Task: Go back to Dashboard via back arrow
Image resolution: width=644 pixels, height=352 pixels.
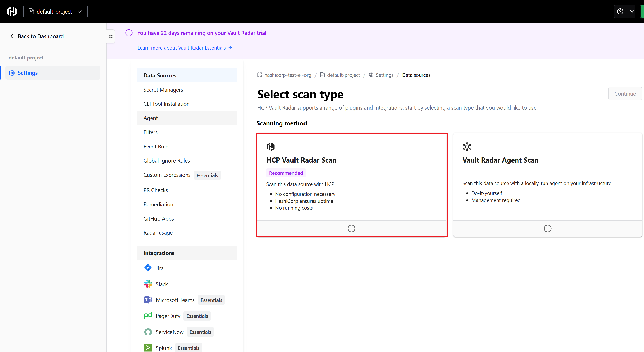Action: pyautogui.click(x=11, y=36)
